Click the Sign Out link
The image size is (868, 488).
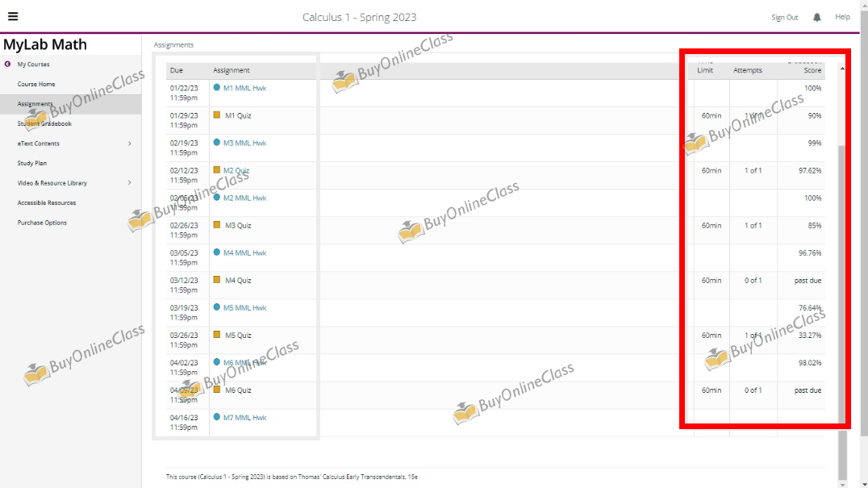coord(784,17)
